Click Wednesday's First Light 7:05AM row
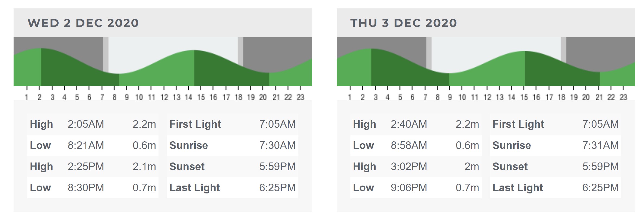The height and width of the screenshot is (223, 644). [x=232, y=124]
